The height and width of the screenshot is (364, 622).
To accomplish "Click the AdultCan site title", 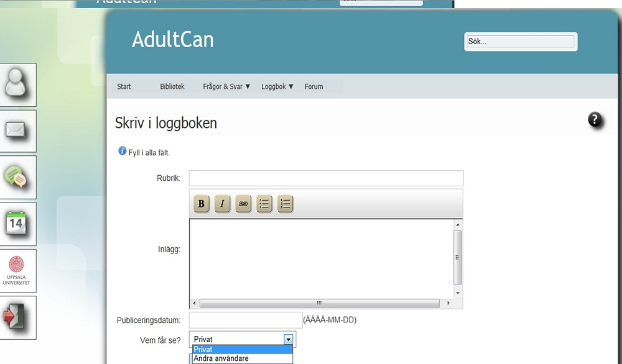I will tap(172, 40).
